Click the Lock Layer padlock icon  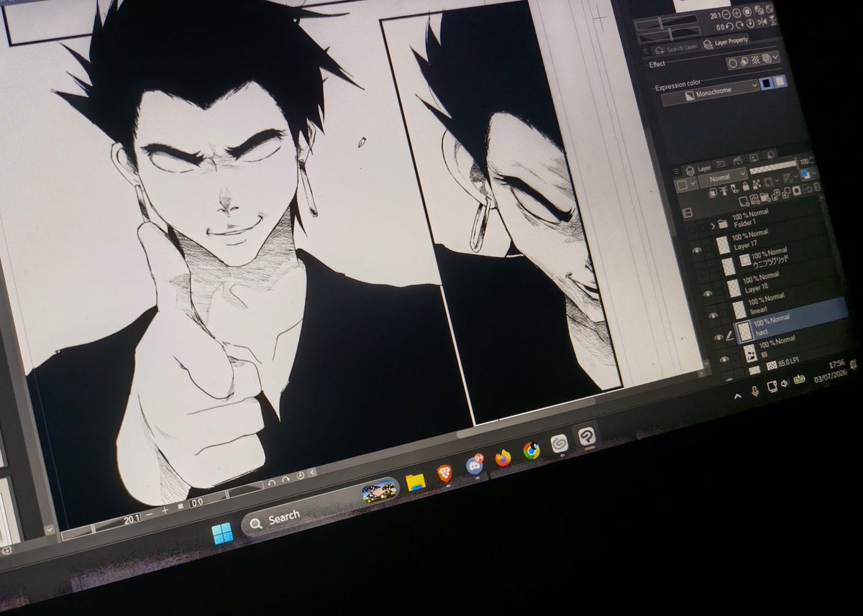tap(746, 186)
